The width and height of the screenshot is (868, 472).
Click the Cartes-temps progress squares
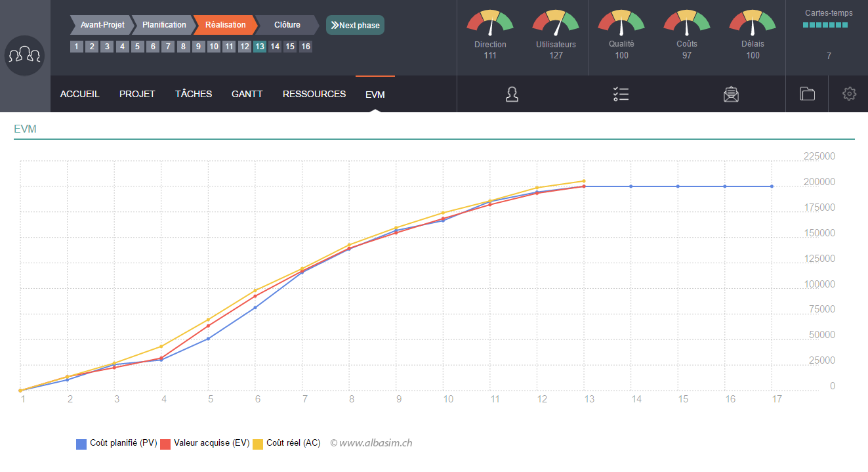pos(825,25)
